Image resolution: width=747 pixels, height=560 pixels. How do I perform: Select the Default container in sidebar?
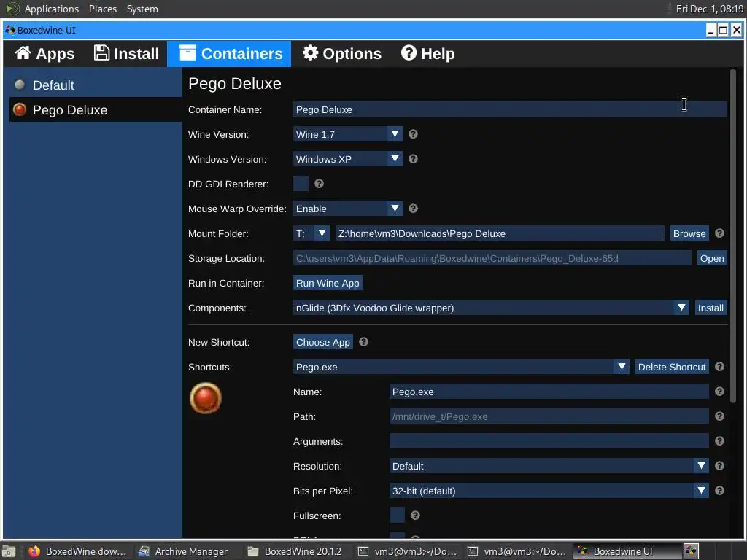tap(96, 85)
